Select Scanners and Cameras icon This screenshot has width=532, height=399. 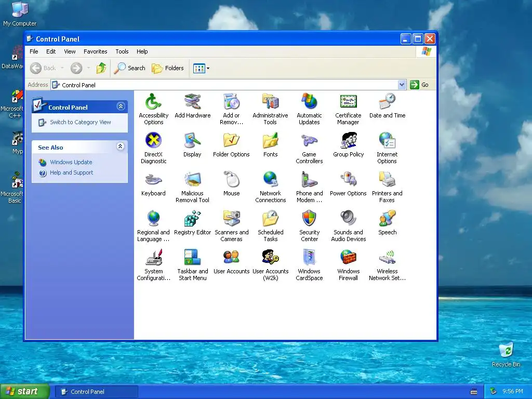point(231,219)
